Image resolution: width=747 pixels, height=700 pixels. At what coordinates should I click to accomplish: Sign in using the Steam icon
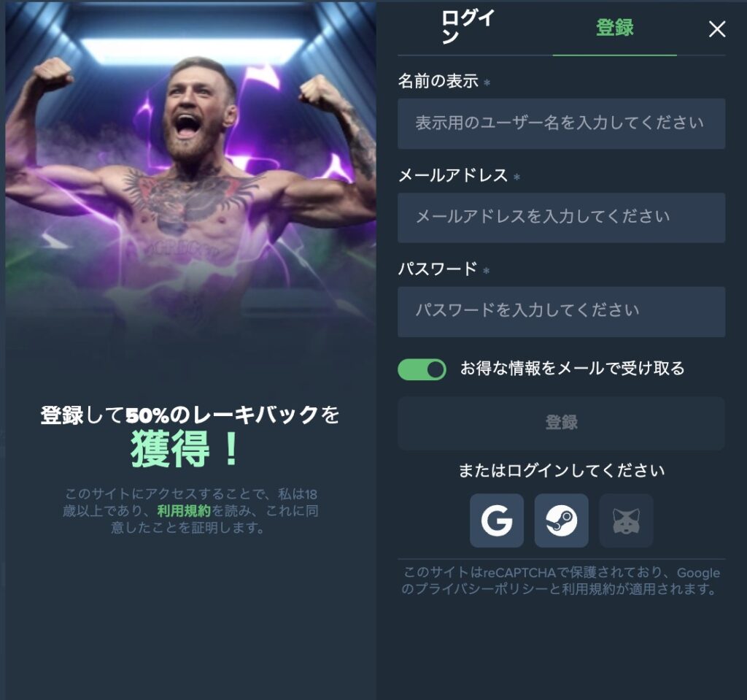point(561,520)
